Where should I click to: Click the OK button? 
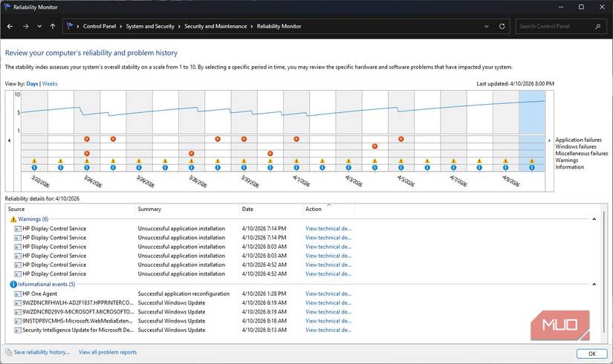click(592, 354)
